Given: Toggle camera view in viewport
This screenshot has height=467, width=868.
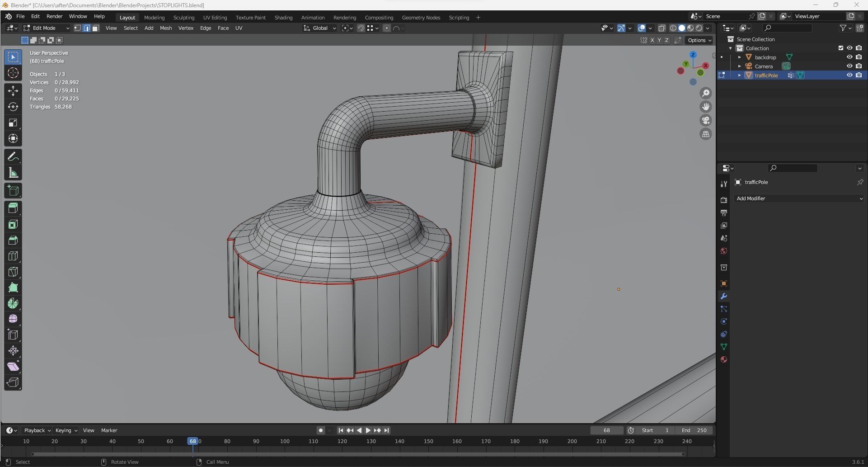Looking at the screenshot, I should (x=705, y=120).
